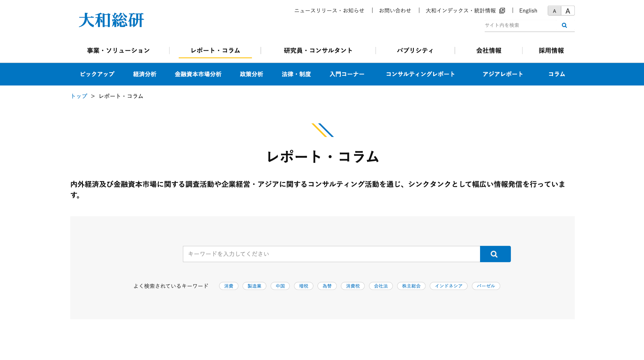Select the small font size A button
The image size is (644, 360).
pyautogui.click(x=554, y=11)
